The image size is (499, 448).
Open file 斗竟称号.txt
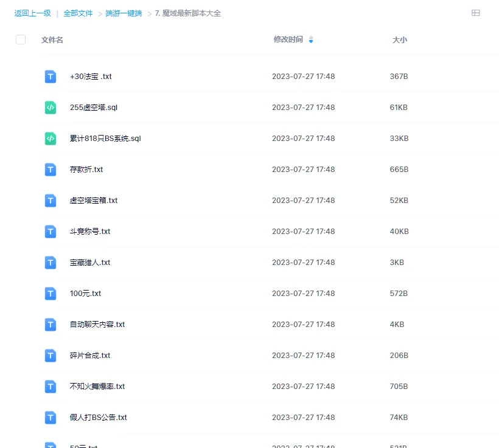tap(90, 232)
